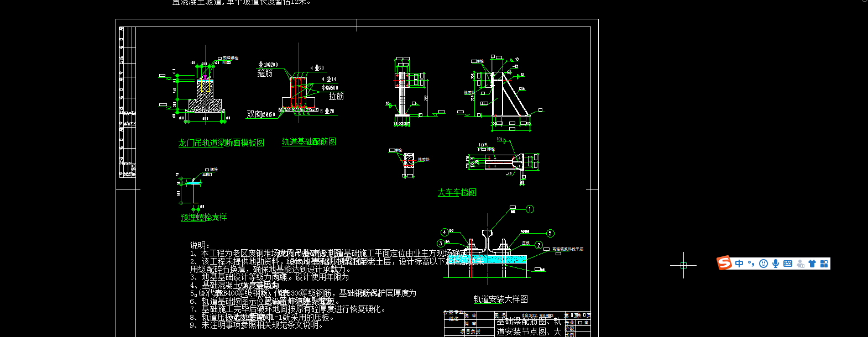Click the callout bubble numbered 1

530,209
